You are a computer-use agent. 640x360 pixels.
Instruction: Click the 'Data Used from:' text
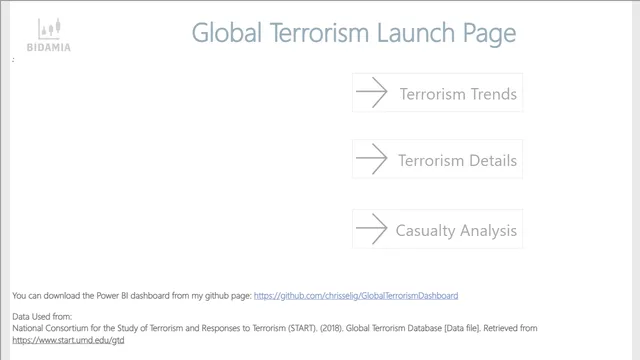(42, 316)
